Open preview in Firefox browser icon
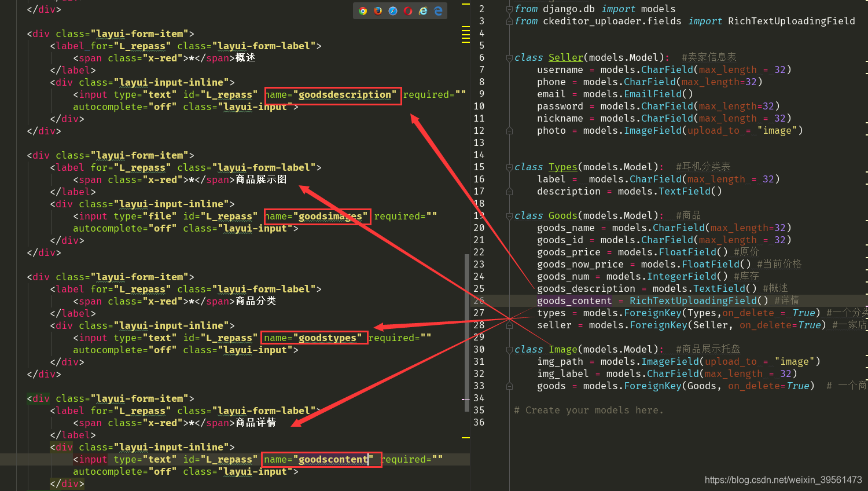The image size is (868, 491). tap(378, 11)
